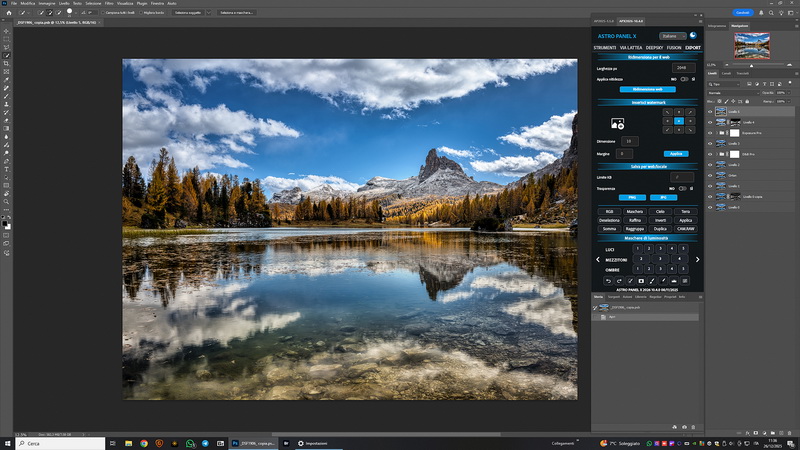Select the center watermark position button
The height and width of the screenshot is (450, 800).
(x=678, y=122)
